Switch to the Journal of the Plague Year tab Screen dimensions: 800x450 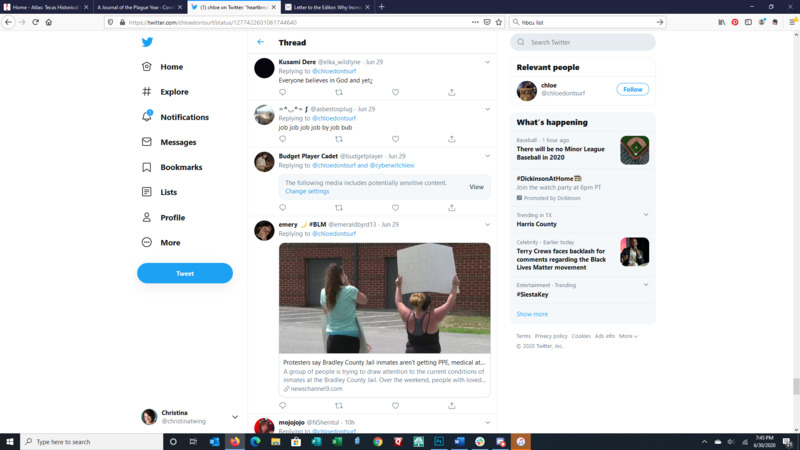click(137, 6)
